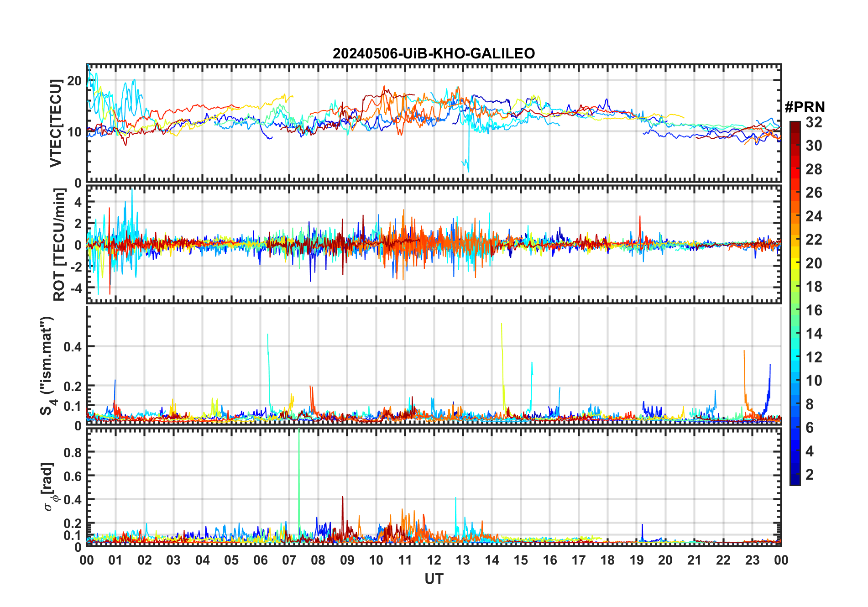Click colorbar tick label 10
The width and height of the screenshot is (868, 607).
(x=814, y=380)
